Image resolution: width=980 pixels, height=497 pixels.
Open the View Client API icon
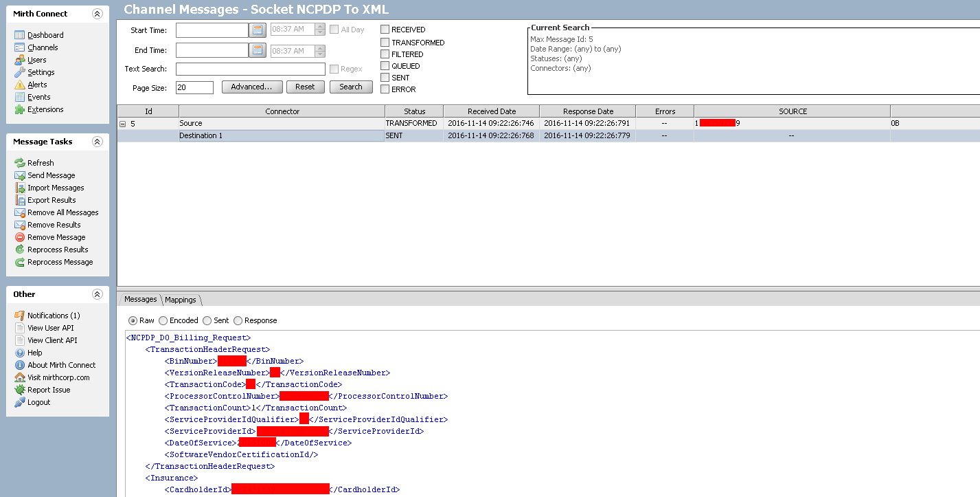click(x=20, y=340)
